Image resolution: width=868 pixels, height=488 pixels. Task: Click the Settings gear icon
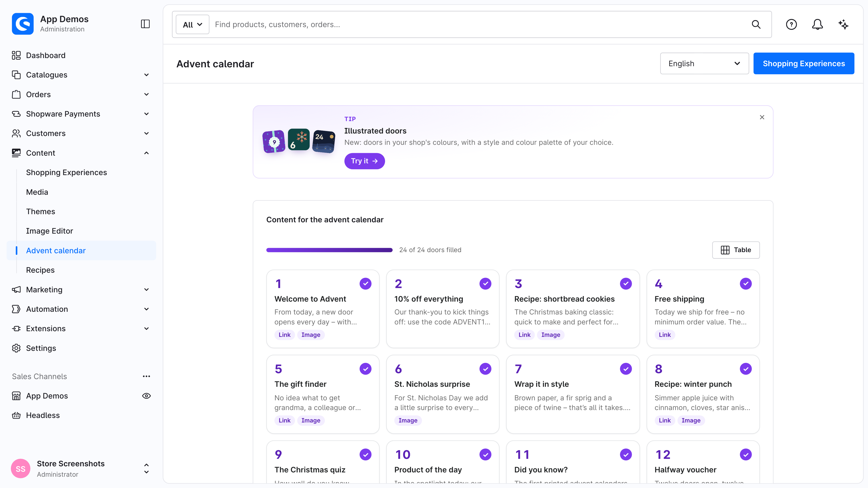pos(16,348)
